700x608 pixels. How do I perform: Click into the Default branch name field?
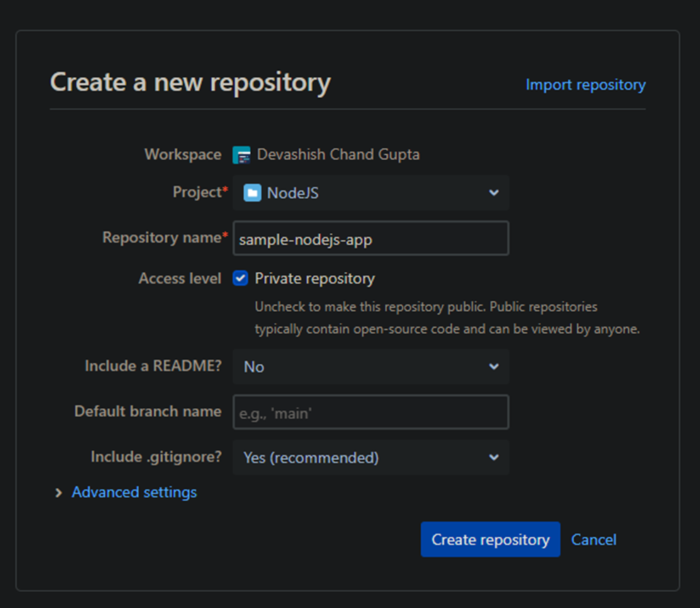click(371, 412)
